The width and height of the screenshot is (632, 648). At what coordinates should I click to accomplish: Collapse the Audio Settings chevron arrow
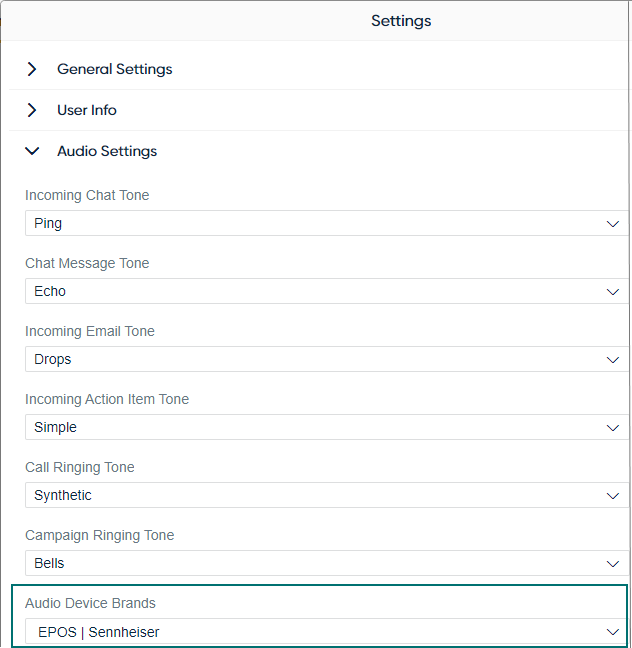coord(32,151)
